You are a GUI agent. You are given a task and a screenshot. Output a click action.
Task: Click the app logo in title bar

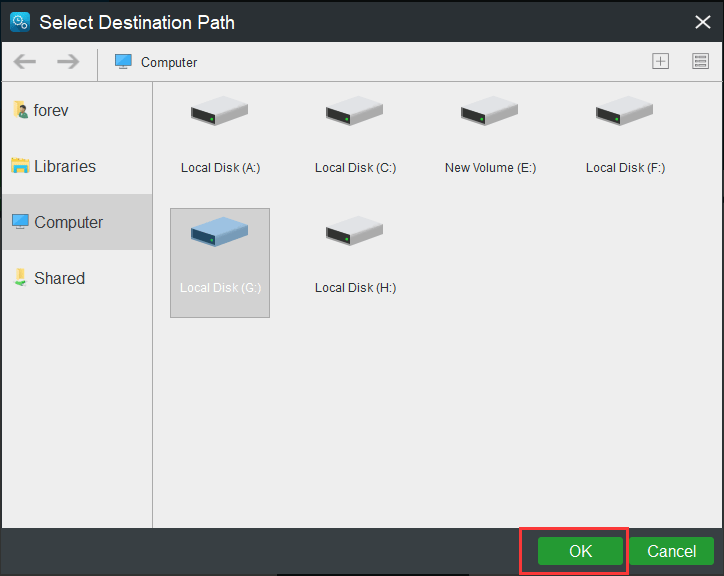coord(19,22)
